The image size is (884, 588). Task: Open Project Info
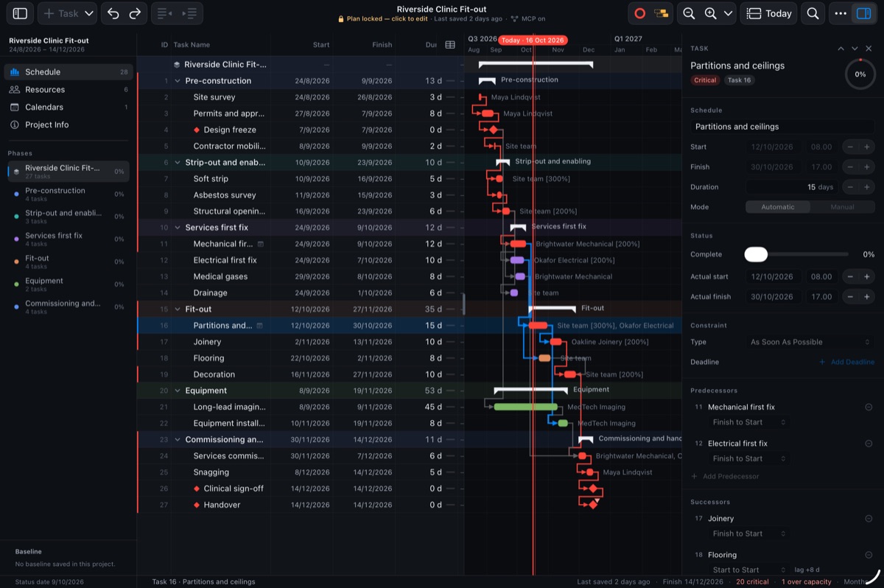click(67, 125)
